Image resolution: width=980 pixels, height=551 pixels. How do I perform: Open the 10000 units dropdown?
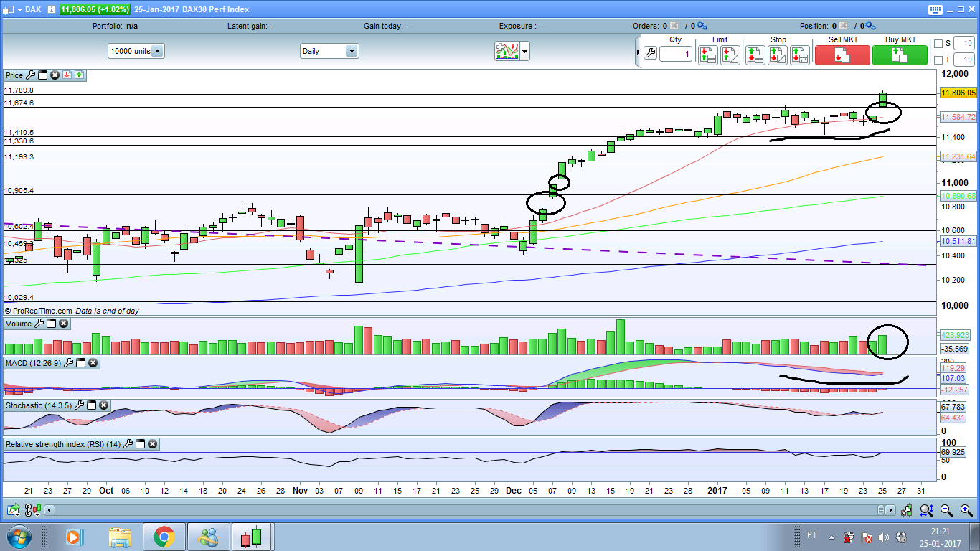click(x=157, y=51)
